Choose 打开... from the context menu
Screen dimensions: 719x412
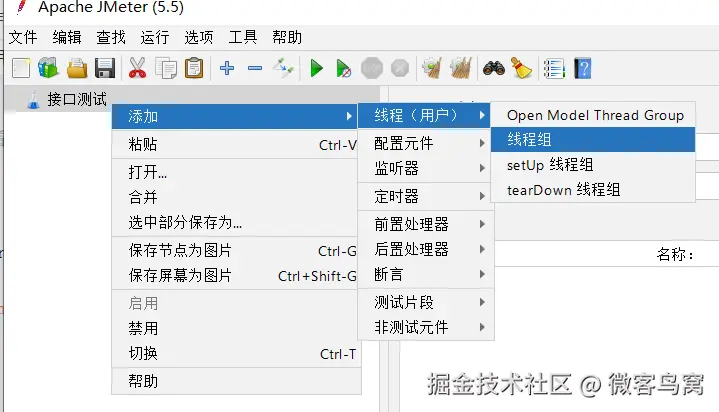(x=235, y=173)
